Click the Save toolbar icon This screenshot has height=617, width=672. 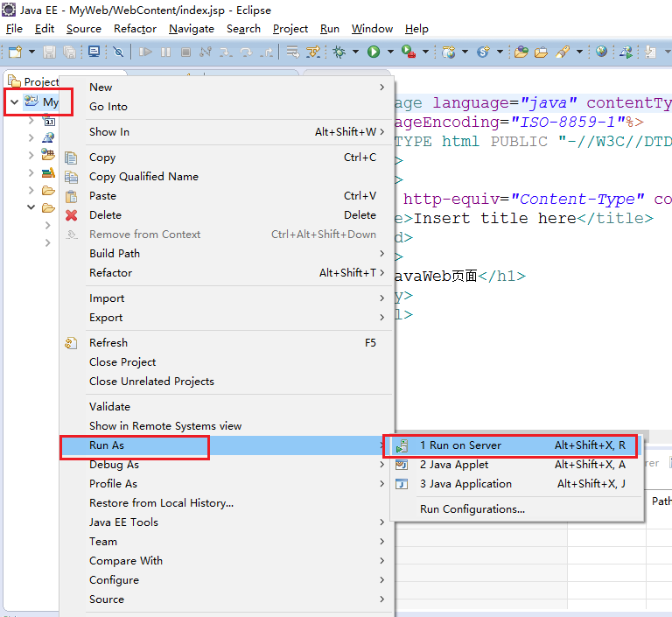pyautogui.click(x=49, y=52)
